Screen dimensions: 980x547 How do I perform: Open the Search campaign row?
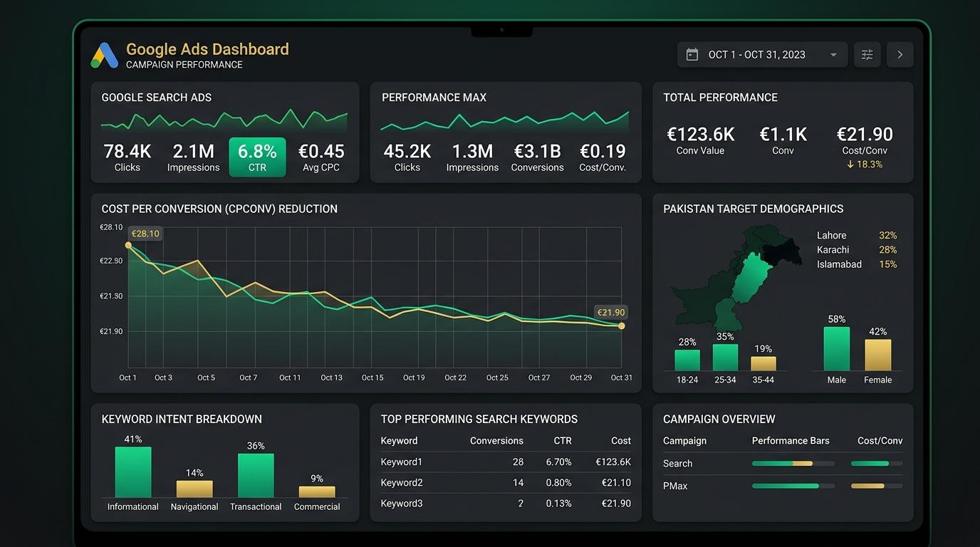pyautogui.click(x=783, y=464)
